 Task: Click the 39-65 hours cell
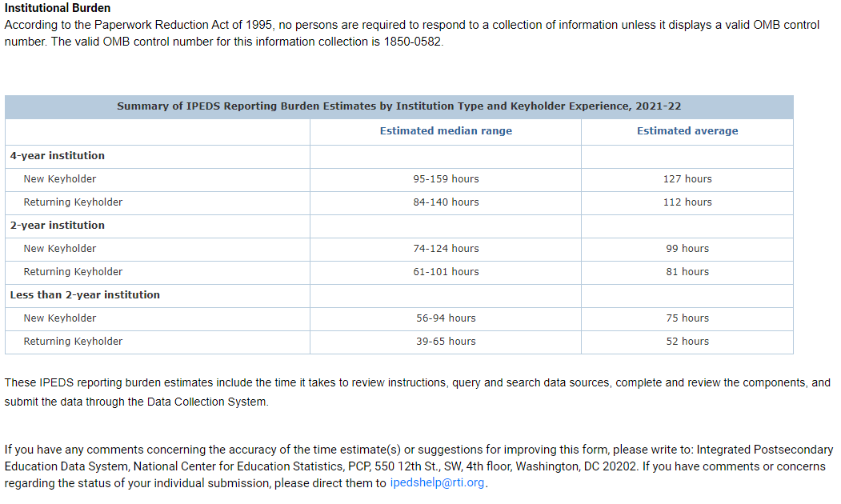coord(446,342)
